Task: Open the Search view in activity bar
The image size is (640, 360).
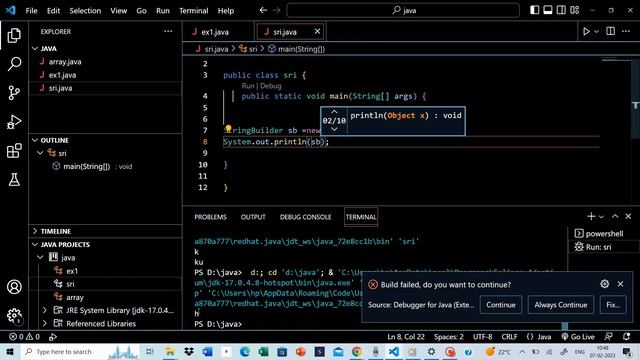Action: (14, 64)
